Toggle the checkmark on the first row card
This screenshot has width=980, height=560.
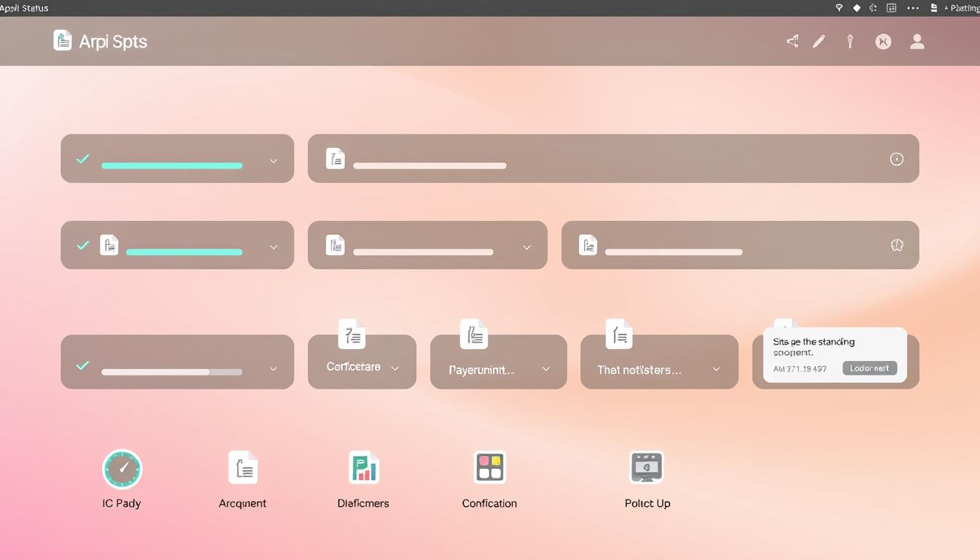[83, 159]
